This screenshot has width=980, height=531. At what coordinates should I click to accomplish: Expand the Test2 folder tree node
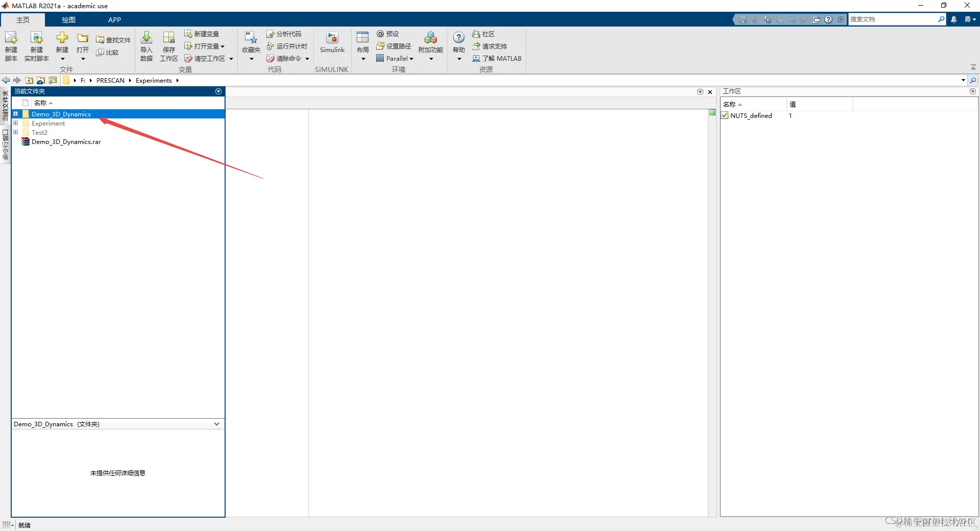(15, 132)
